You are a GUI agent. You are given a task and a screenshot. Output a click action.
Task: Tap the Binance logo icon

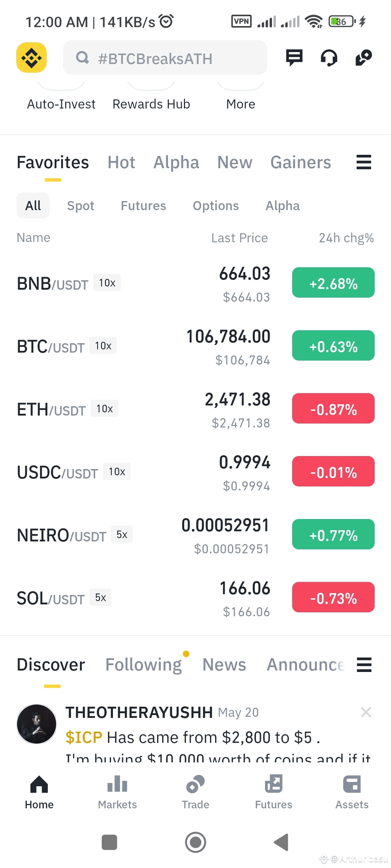(31, 58)
